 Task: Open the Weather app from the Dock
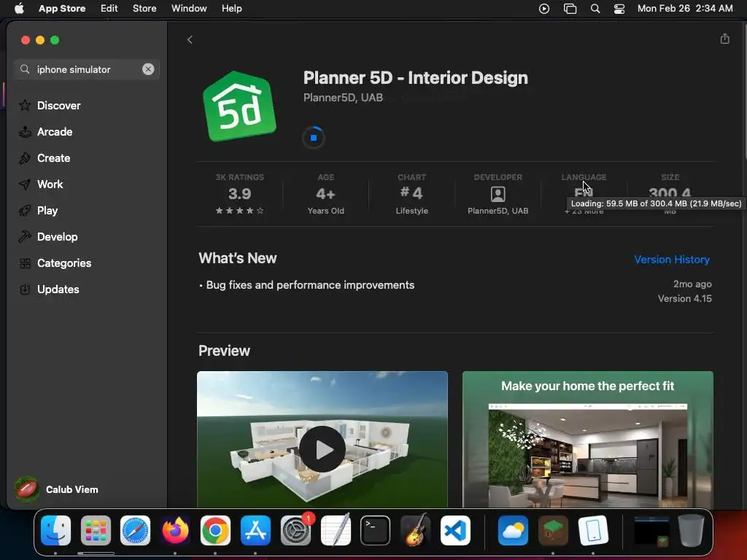click(513, 530)
